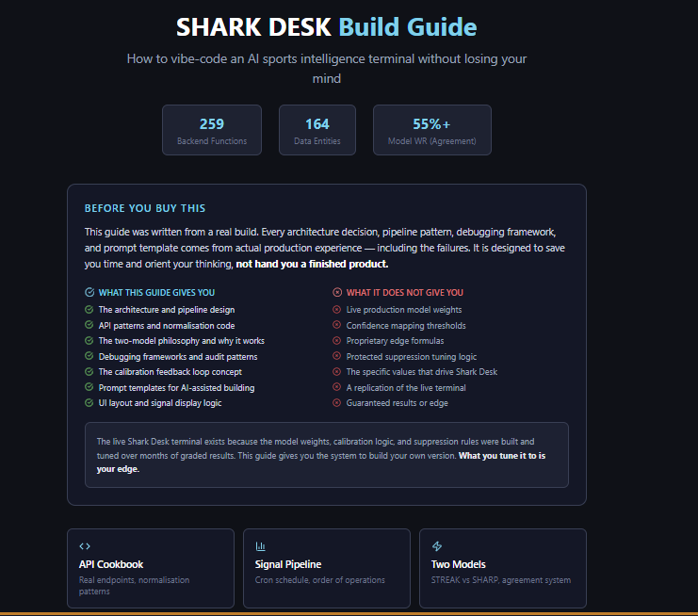Click X icon next to 'Live production model weights'
This screenshot has height=616, width=698.
click(337, 309)
